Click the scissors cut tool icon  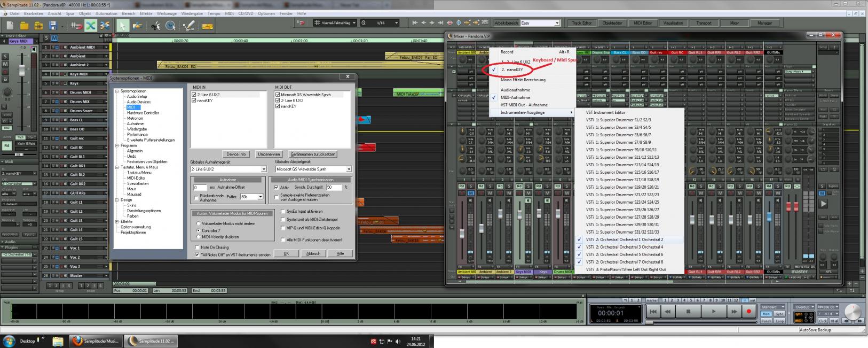[155, 25]
